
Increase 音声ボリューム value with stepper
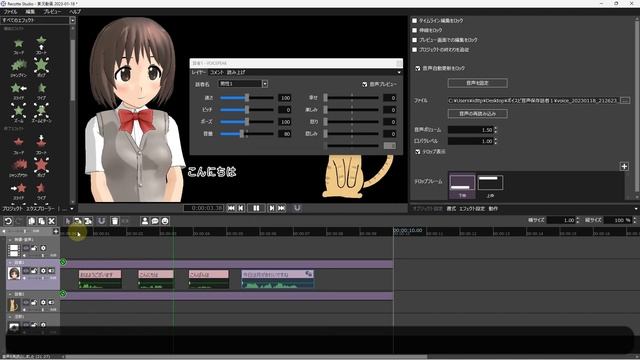(496, 128)
